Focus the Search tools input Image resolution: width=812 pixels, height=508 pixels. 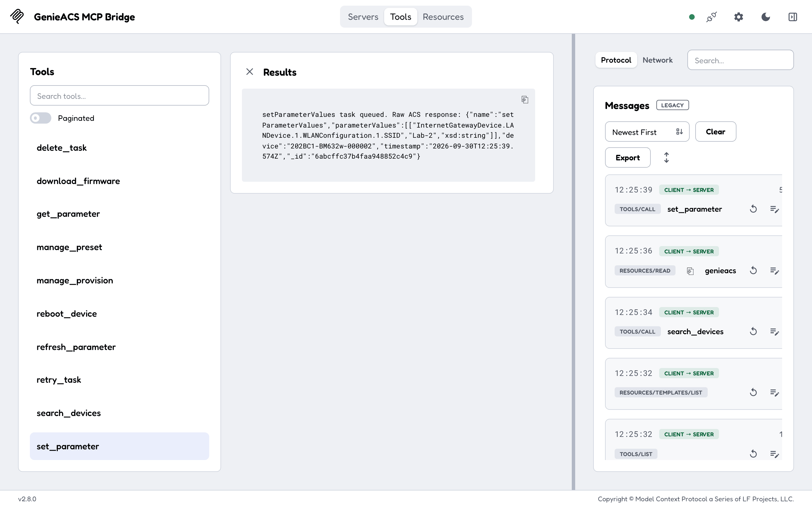click(x=120, y=96)
